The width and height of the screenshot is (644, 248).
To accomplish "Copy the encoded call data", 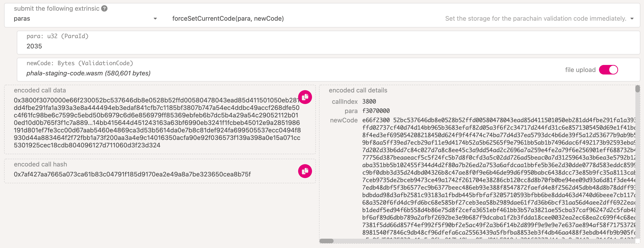I will [305, 97].
